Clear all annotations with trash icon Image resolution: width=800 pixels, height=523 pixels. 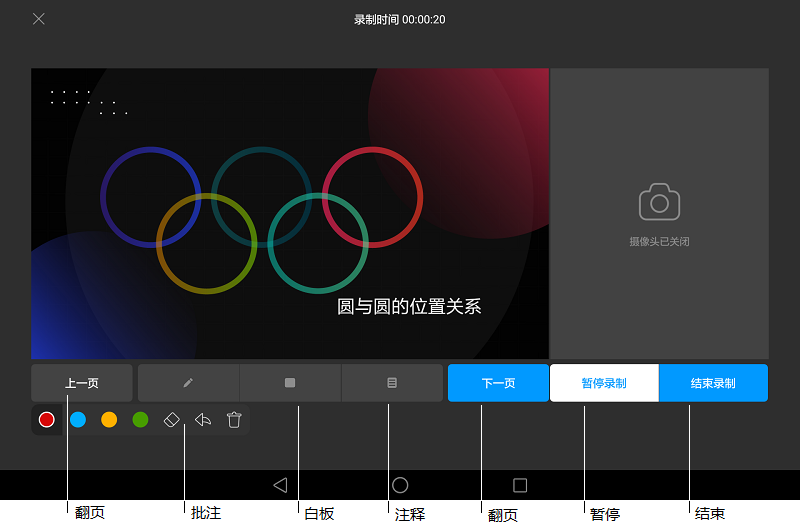(234, 420)
